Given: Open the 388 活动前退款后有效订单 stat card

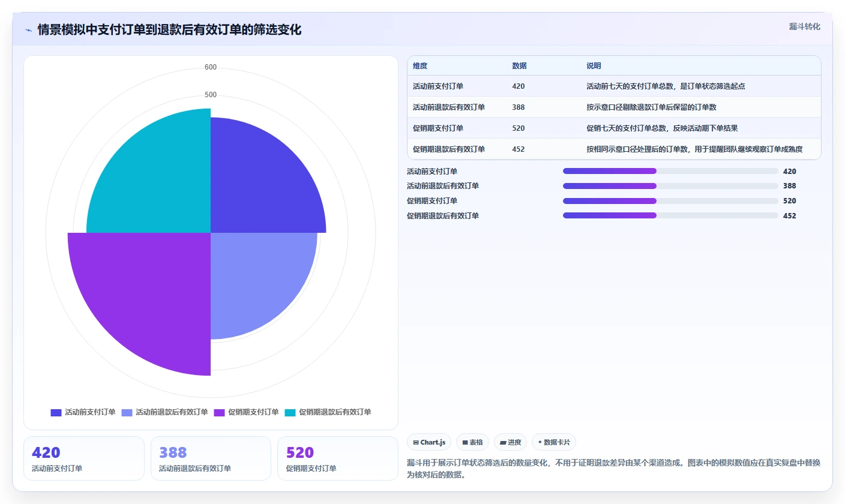Looking at the screenshot, I should (x=211, y=458).
